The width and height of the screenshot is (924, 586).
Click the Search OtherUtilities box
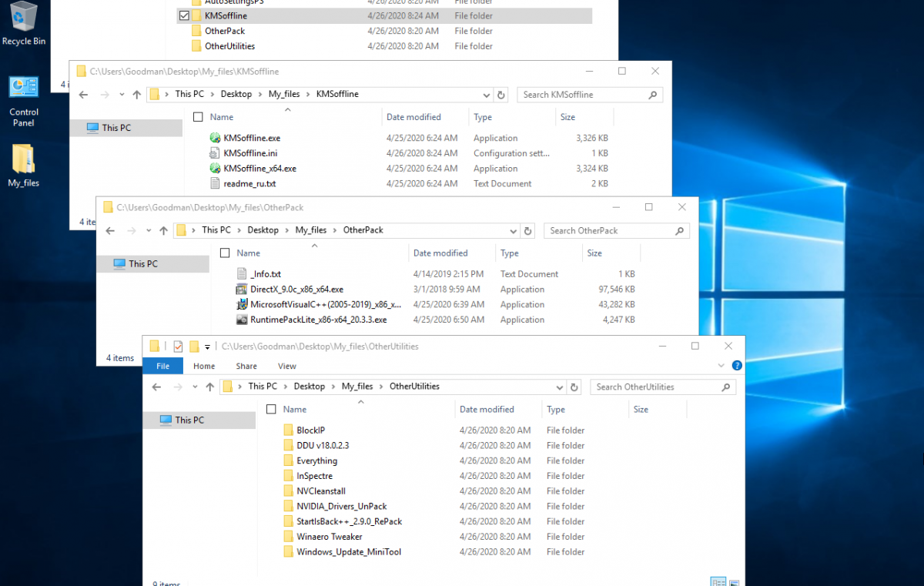[663, 387]
